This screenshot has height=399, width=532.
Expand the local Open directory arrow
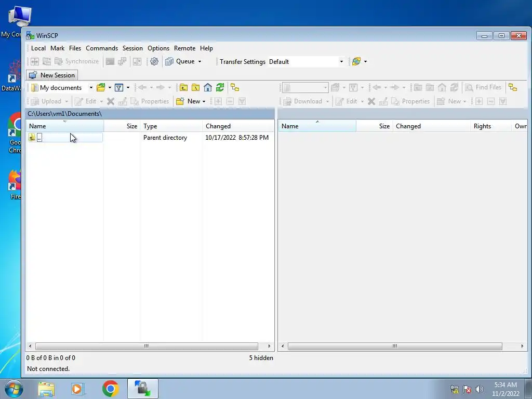pyautogui.click(x=110, y=87)
